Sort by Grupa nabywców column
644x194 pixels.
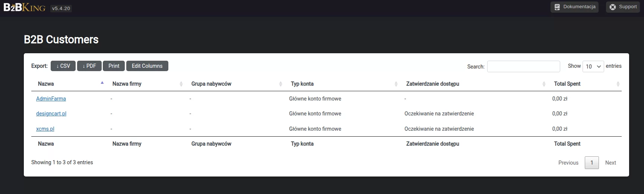point(211,84)
